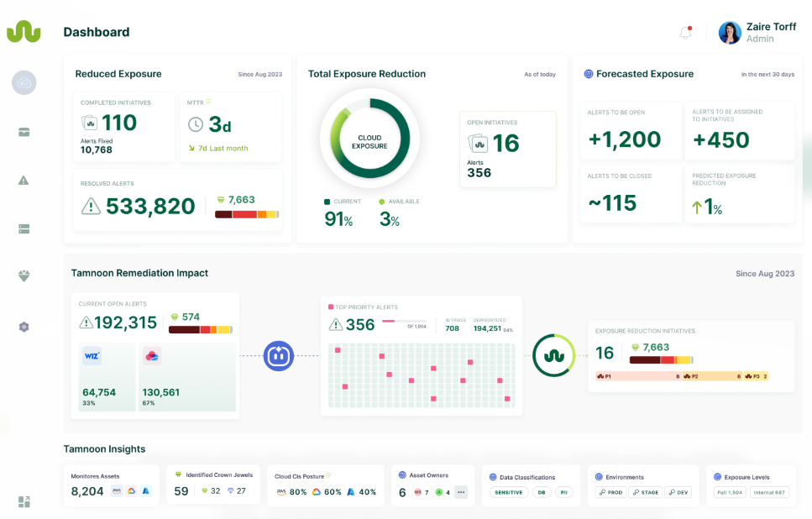Open Zaire Torff profile avatar
The height and width of the screenshot is (519, 812).
tap(730, 33)
